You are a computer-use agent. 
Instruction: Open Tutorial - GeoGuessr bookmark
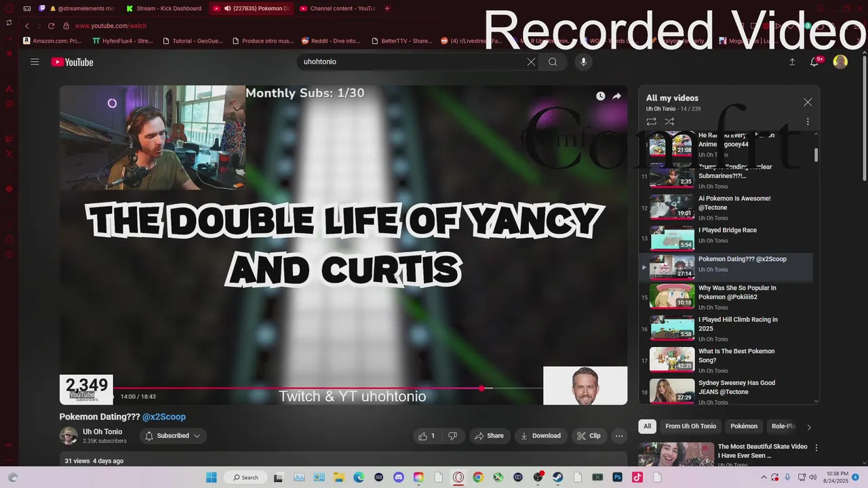(x=192, y=41)
